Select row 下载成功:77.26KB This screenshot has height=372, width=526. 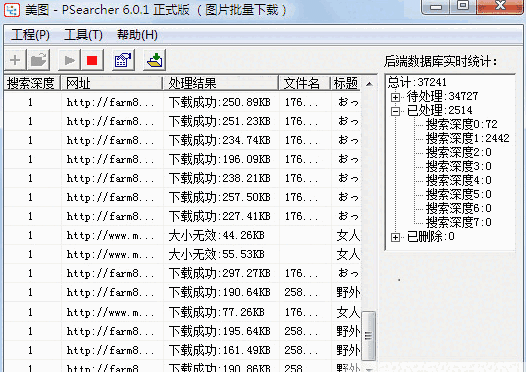tap(183, 312)
